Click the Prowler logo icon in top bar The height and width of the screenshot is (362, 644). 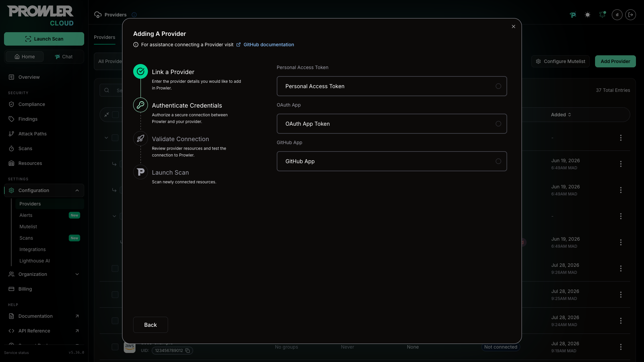click(x=573, y=15)
